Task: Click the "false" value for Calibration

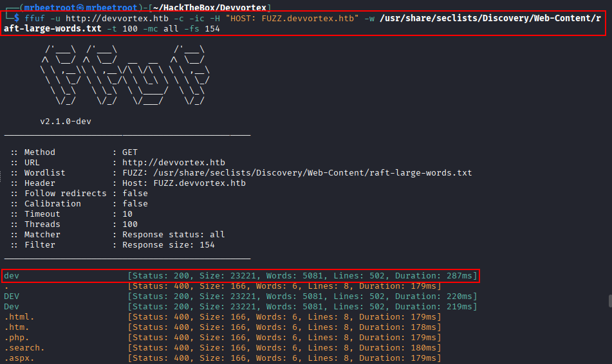Action: pyautogui.click(x=135, y=204)
